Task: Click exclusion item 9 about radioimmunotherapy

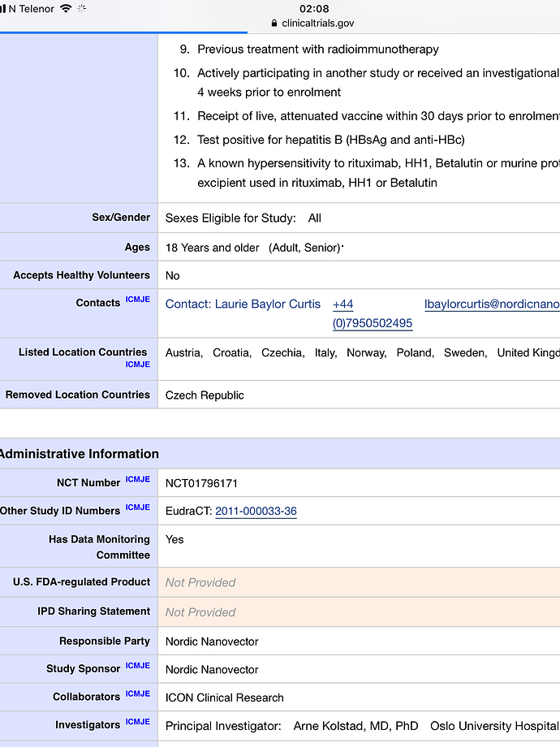Action: point(309,49)
